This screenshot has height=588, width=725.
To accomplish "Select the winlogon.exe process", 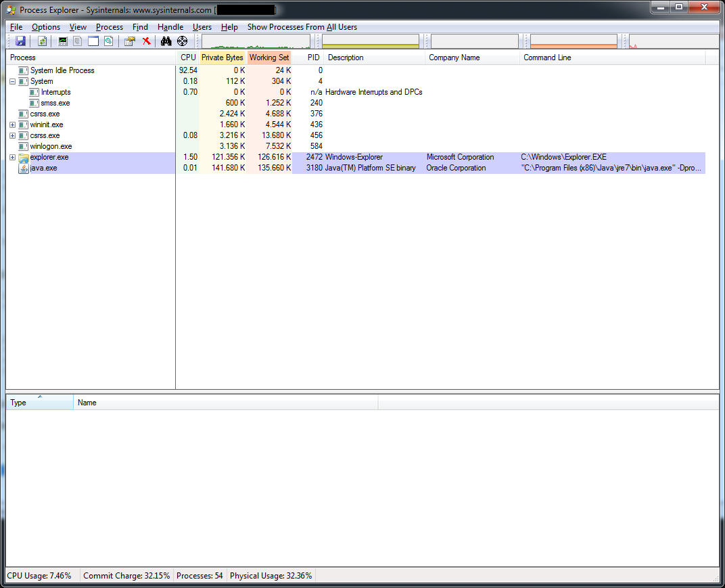I will [51, 146].
